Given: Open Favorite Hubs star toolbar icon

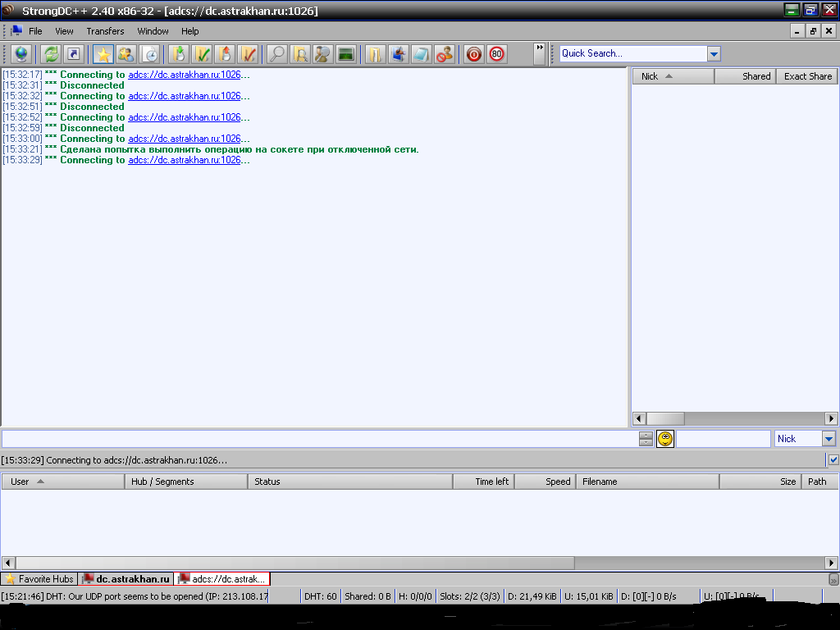Looking at the screenshot, I should pos(103,54).
